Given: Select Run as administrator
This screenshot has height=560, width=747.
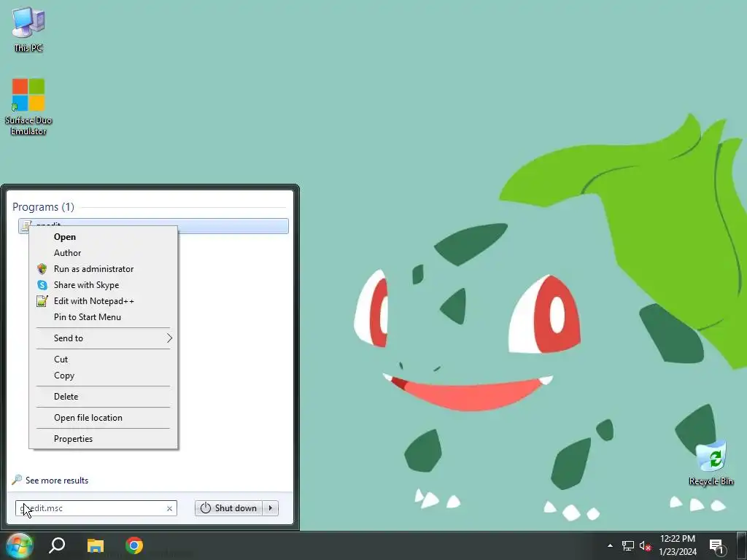Looking at the screenshot, I should click(104, 269).
